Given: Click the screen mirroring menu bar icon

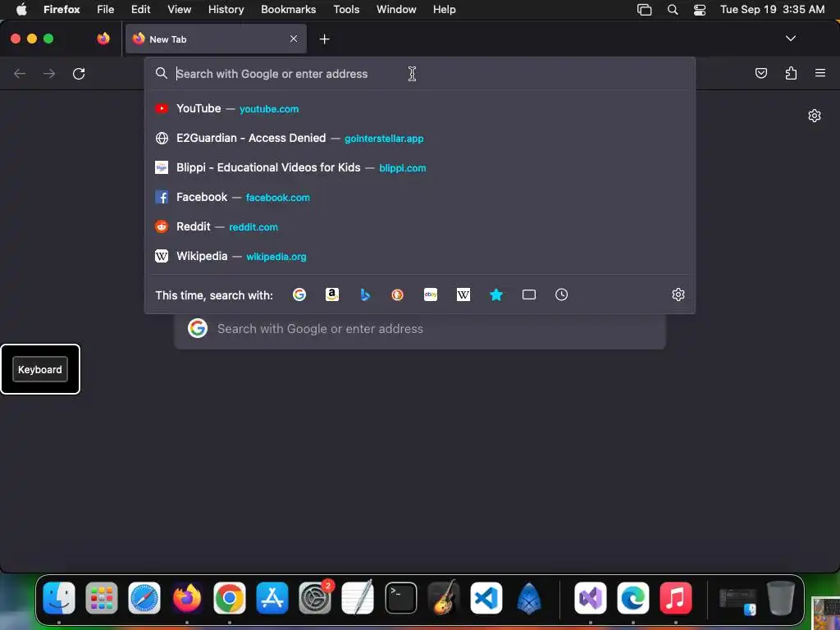Looking at the screenshot, I should [645, 10].
